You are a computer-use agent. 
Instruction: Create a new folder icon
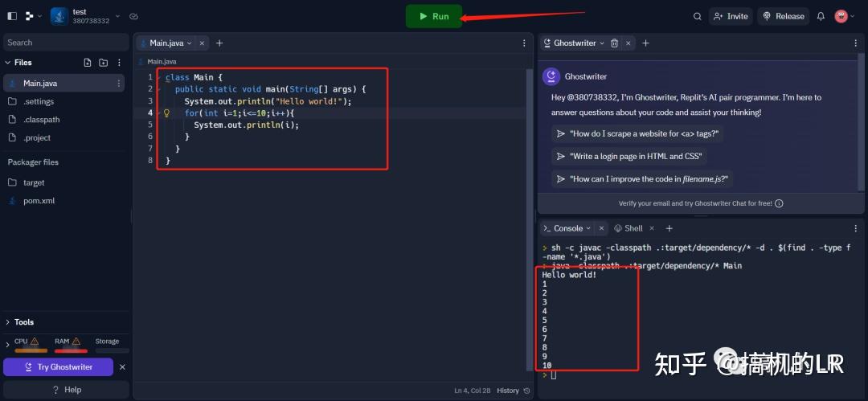tap(104, 63)
